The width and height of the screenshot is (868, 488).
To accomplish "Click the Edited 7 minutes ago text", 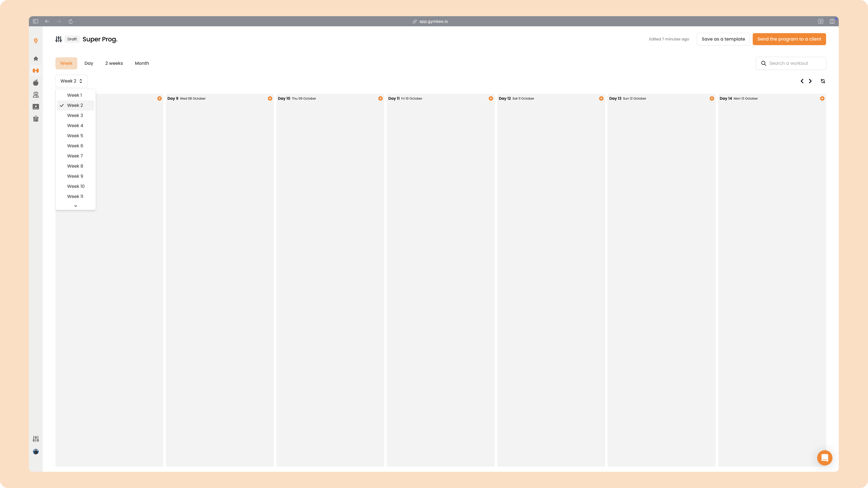I will coord(669,39).
